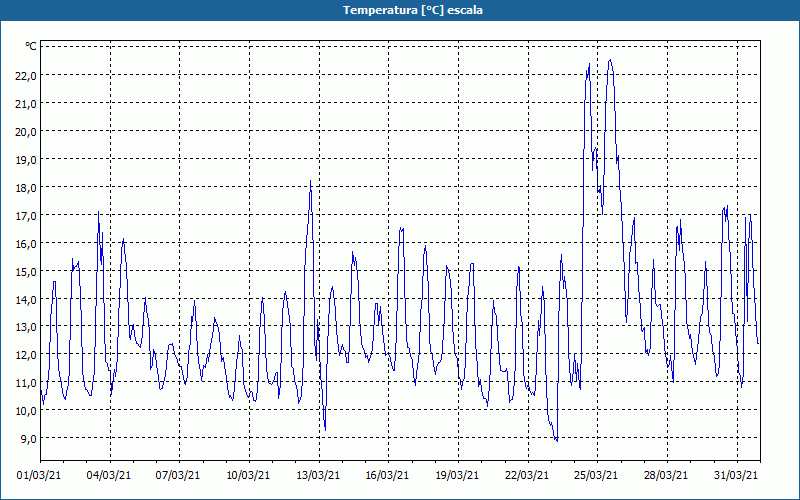Select the 21,0 y-axis label
The image size is (800, 500).
click(26, 104)
